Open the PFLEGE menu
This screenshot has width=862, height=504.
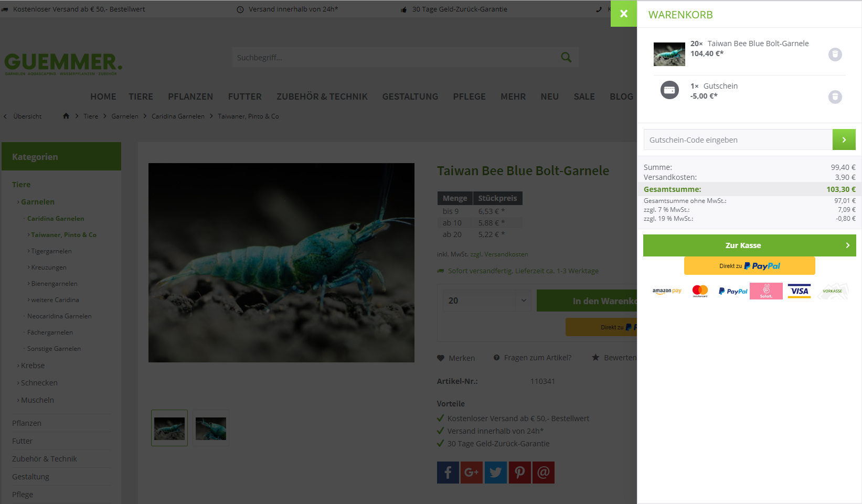point(470,96)
